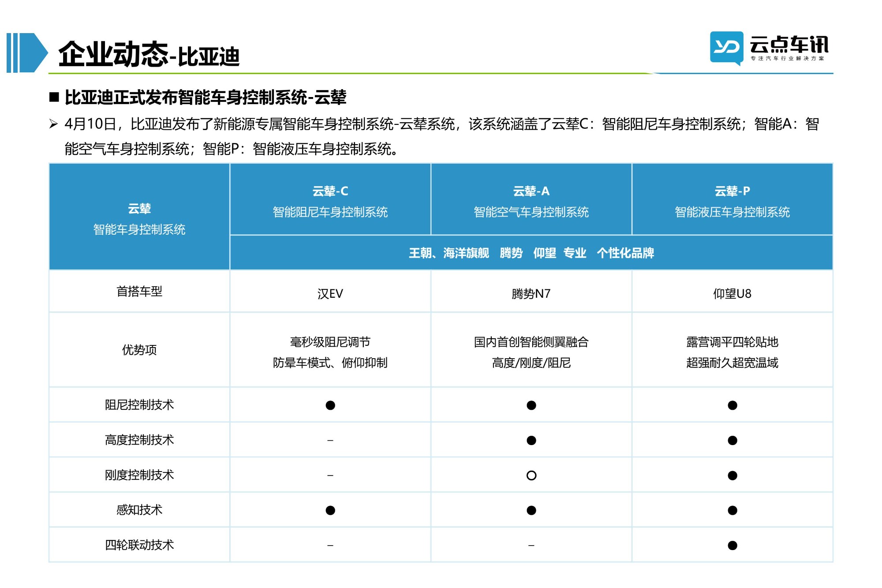Click the 智能液压车身控制系统 header subtitle

pyautogui.click(x=733, y=212)
